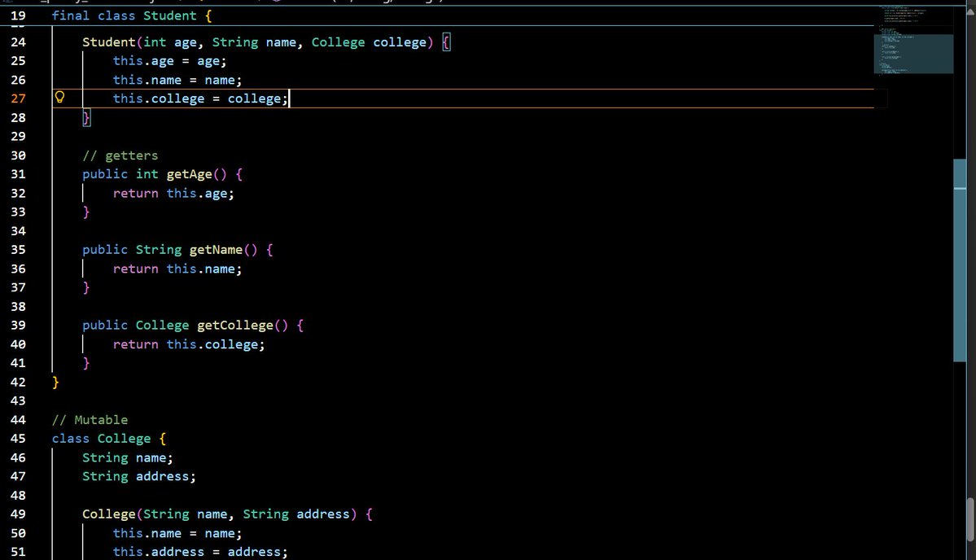The image size is (976, 560).
Task: Click the yellow closing brace on line 42
Action: pyautogui.click(x=55, y=382)
